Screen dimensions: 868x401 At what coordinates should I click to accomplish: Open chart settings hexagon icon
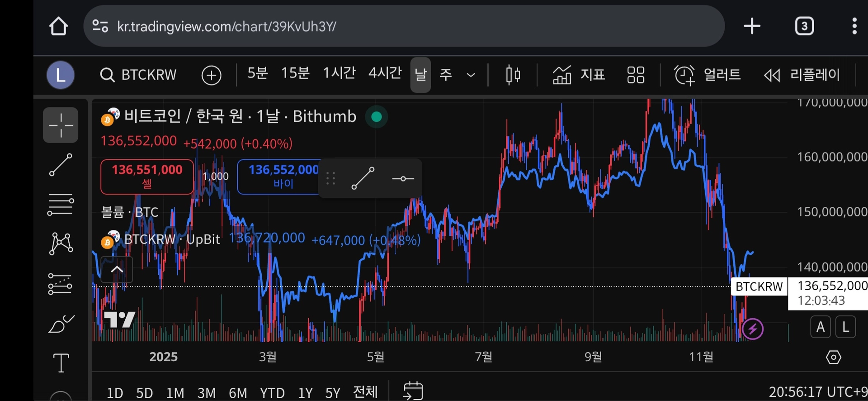(x=833, y=357)
